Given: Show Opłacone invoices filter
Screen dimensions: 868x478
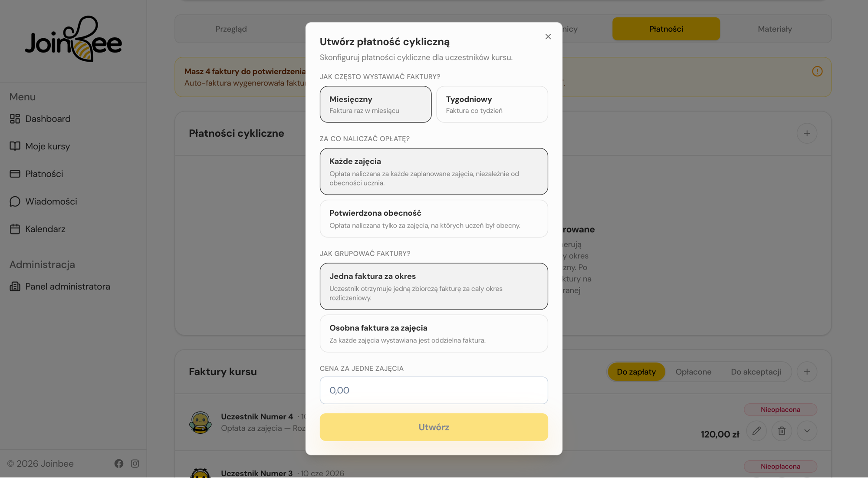Looking at the screenshot, I should [693, 372].
